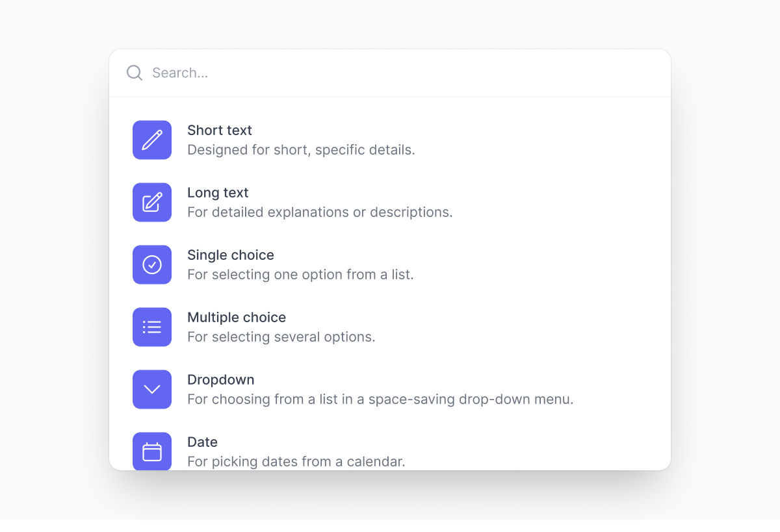Click "For selecting one option from a list."
The height and width of the screenshot is (532, 780).
[x=300, y=275]
